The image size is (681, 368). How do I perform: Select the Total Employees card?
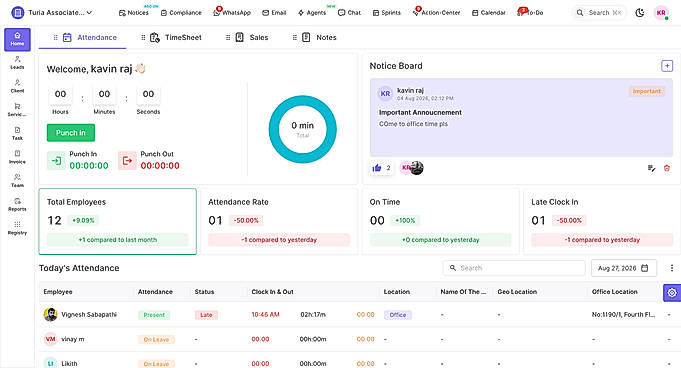click(x=117, y=221)
